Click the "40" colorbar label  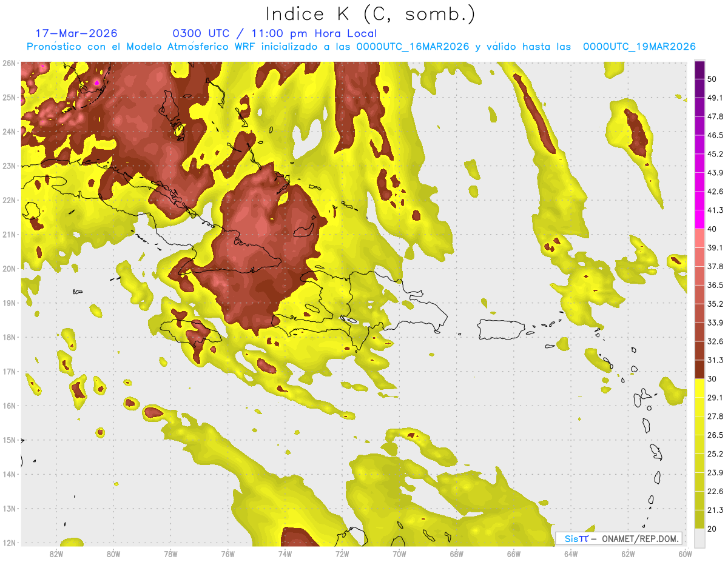click(712, 229)
